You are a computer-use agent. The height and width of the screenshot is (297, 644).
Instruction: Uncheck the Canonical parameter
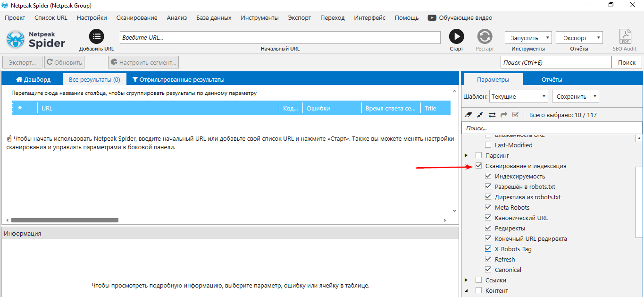click(x=488, y=270)
